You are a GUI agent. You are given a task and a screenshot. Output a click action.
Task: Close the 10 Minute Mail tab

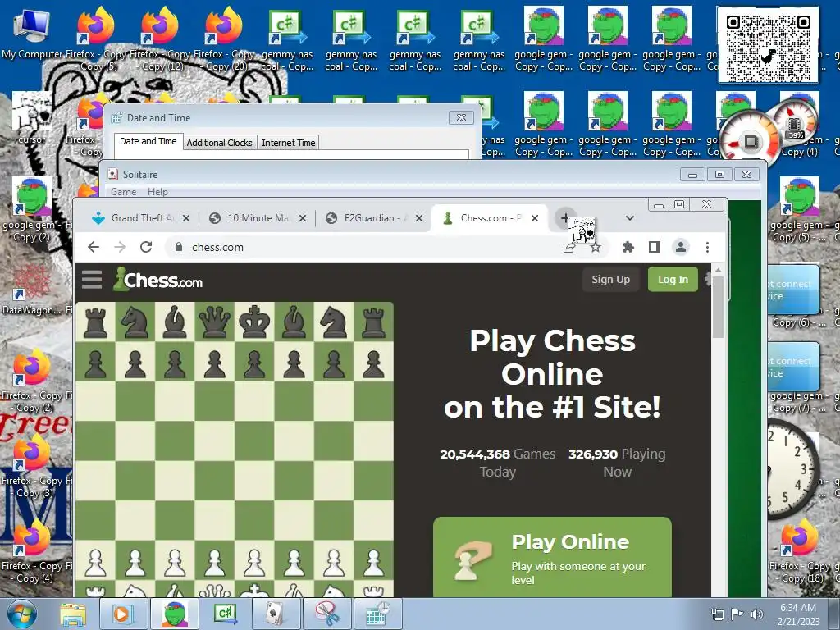[x=303, y=218]
